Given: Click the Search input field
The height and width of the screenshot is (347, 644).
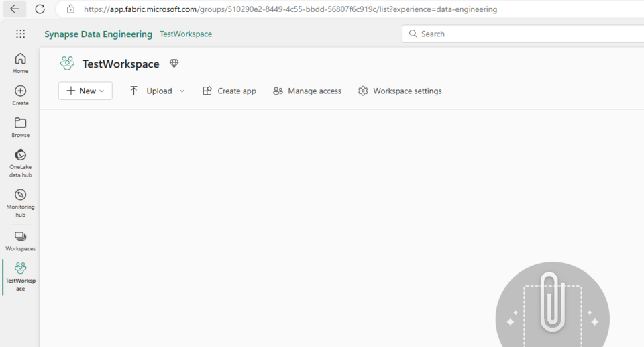Looking at the screenshot, I should click(523, 34).
